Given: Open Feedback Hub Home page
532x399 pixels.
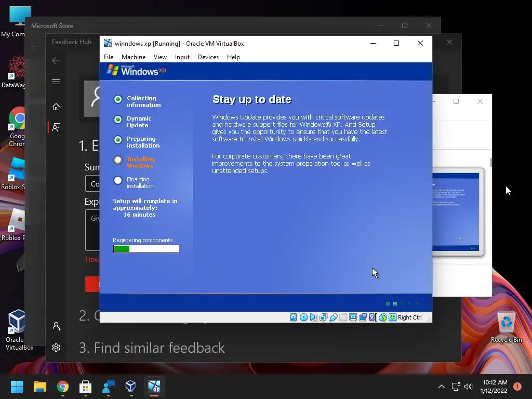Looking at the screenshot, I should [x=56, y=107].
